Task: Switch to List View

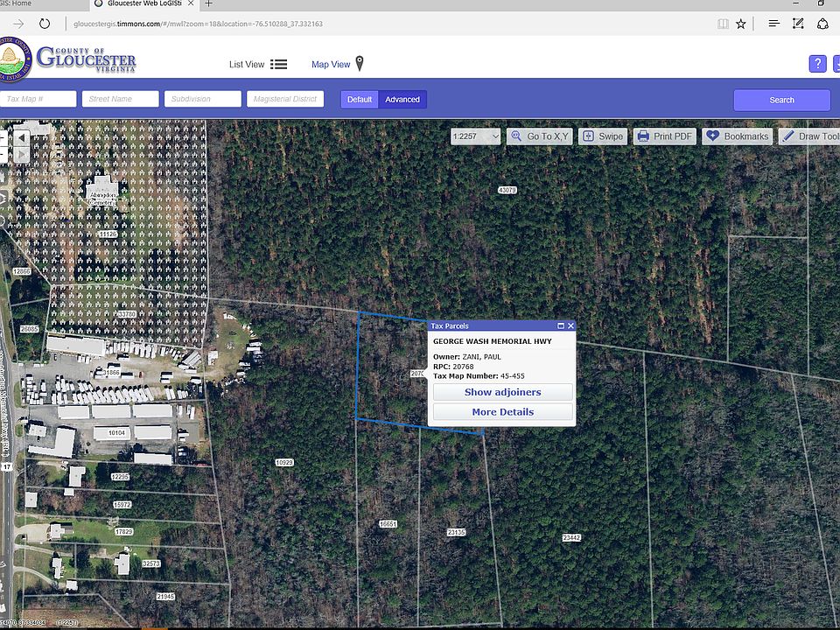Action: point(258,64)
